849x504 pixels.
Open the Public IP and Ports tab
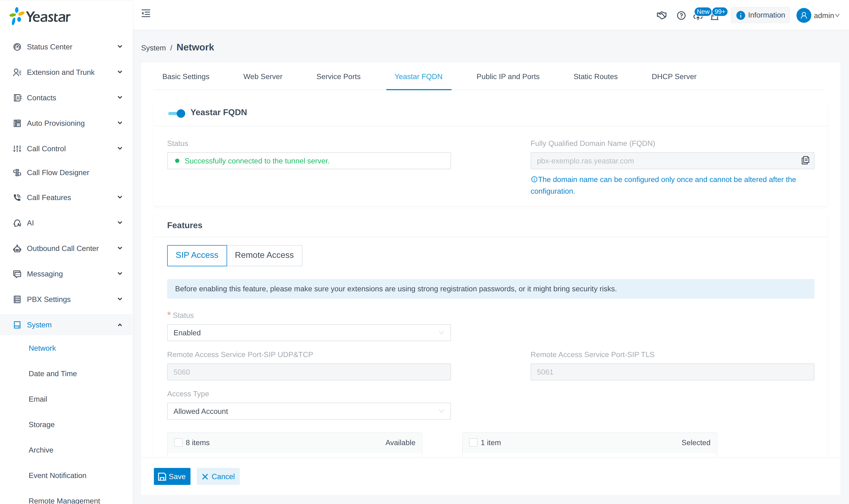[508, 76]
